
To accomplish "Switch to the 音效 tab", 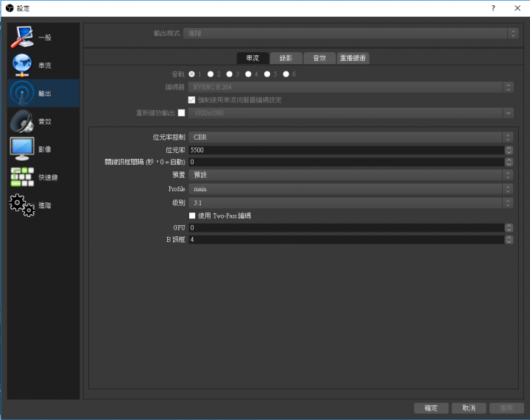I will [x=319, y=58].
